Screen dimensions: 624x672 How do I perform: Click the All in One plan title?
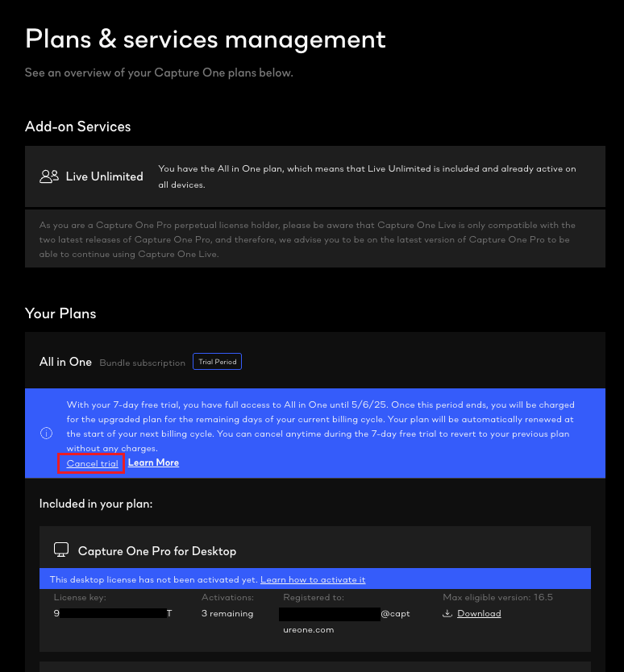(x=65, y=362)
